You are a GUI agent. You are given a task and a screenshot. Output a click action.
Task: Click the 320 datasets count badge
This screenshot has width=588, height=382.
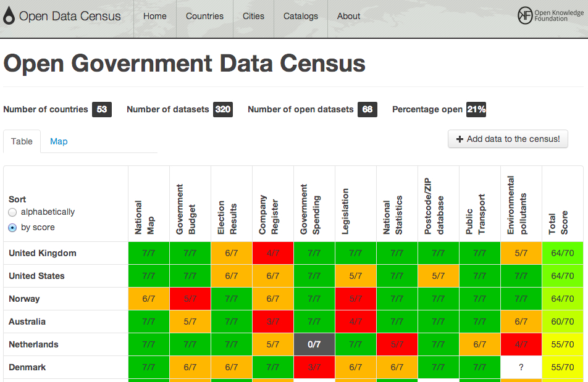[x=223, y=109]
